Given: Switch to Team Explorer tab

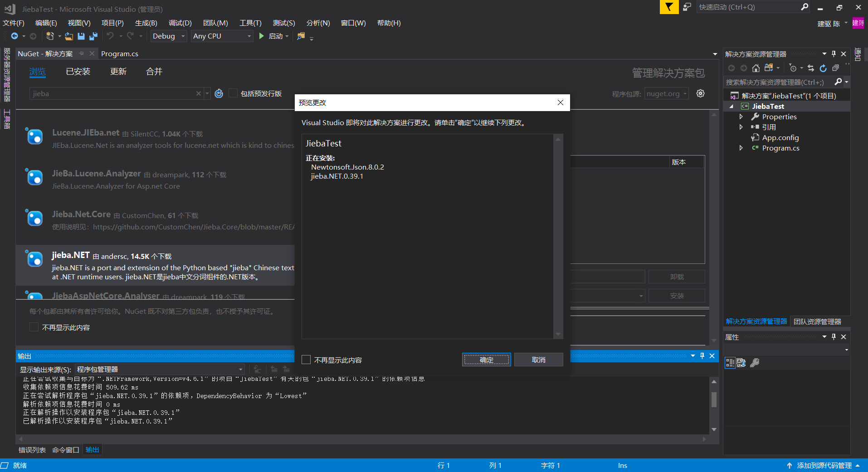Looking at the screenshot, I should pos(817,321).
